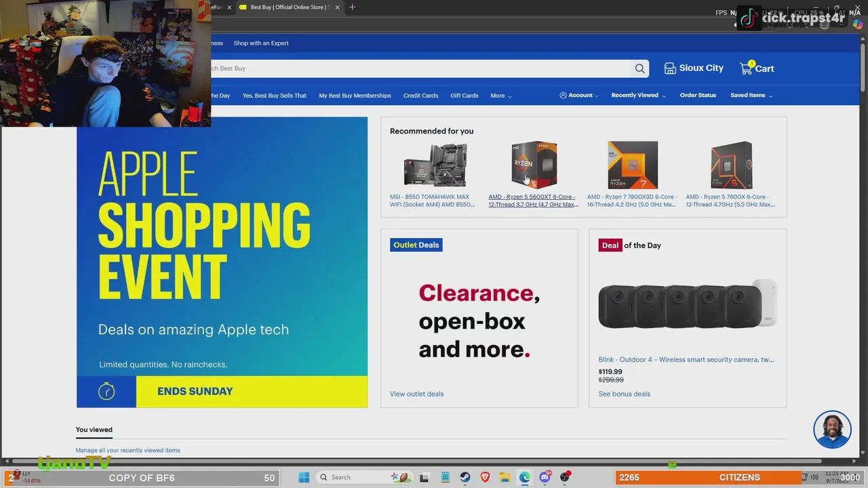The width and height of the screenshot is (868, 488).
Task: Open Microsoft Edge from the taskbar
Action: pyautogui.click(x=525, y=478)
